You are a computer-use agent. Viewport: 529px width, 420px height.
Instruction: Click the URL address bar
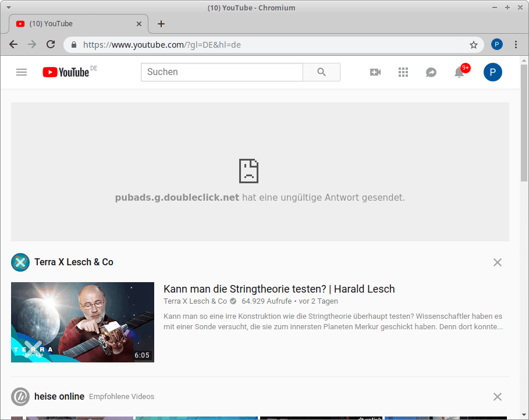[x=274, y=45]
